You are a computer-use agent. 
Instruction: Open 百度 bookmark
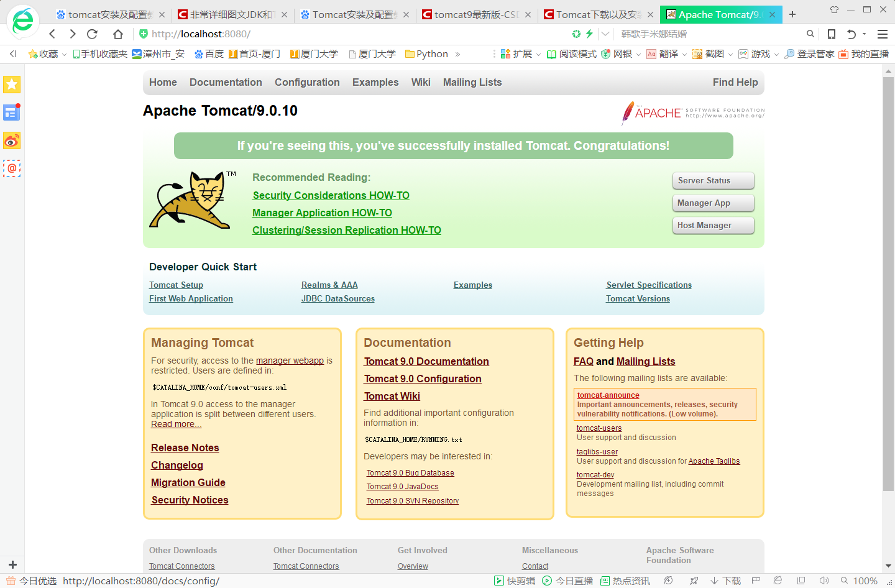[x=209, y=54]
